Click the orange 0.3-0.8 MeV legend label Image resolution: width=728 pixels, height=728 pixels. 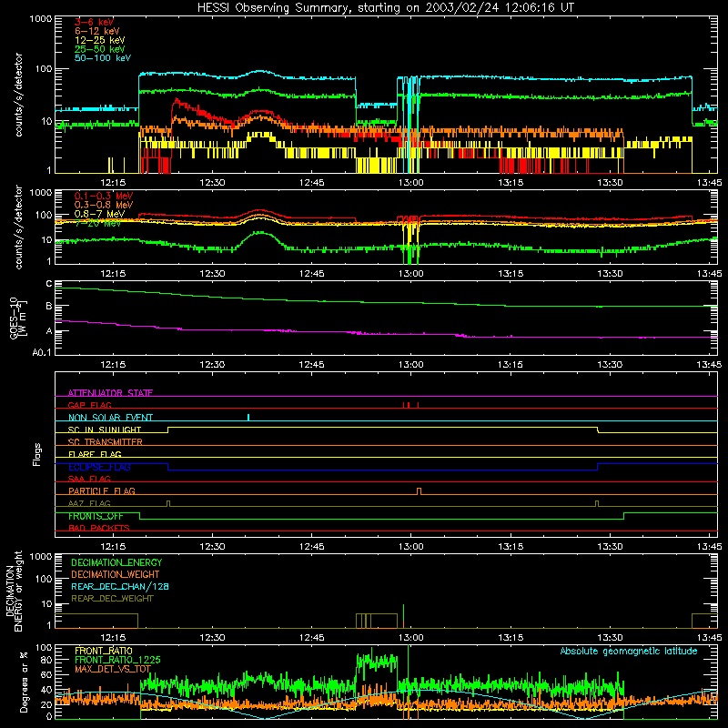click(104, 205)
